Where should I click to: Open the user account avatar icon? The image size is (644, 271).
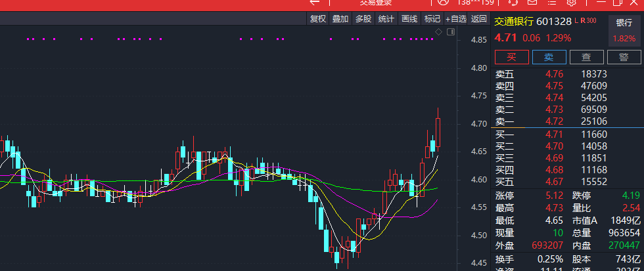tap(443, 2)
